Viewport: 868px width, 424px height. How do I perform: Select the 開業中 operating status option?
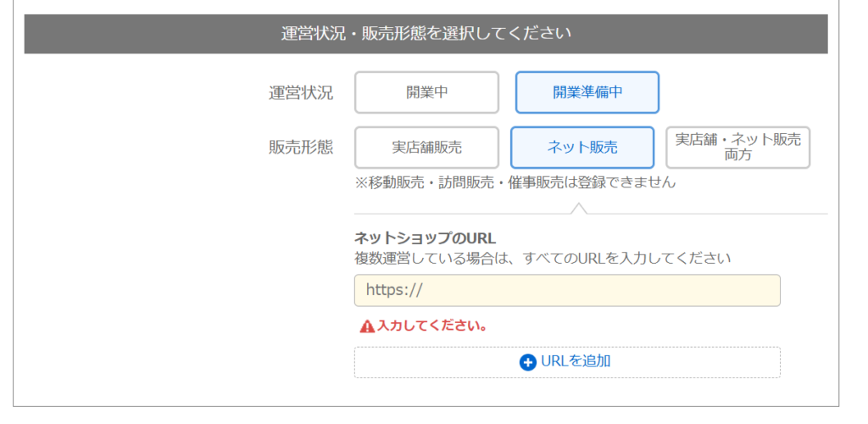tap(426, 92)
